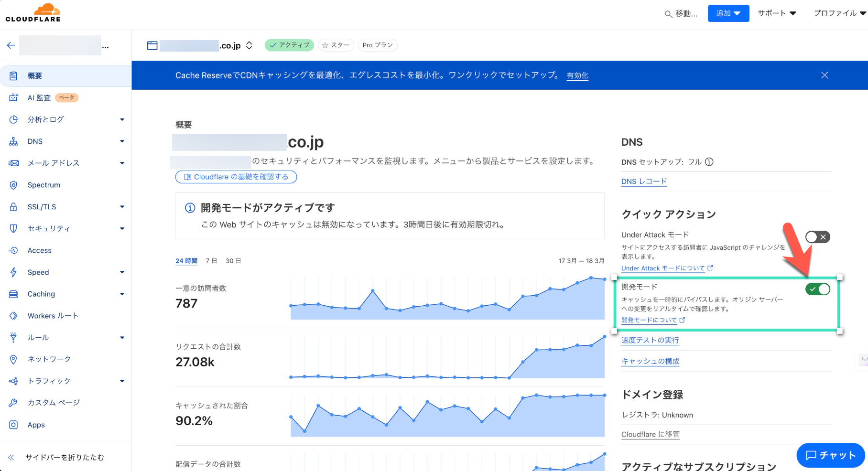Expand the ルール section arrow

click(x=122, y=337)
